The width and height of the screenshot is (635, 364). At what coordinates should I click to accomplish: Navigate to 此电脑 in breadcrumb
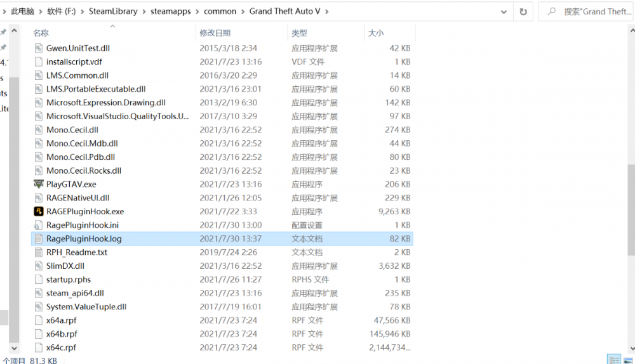click(23, 11)
